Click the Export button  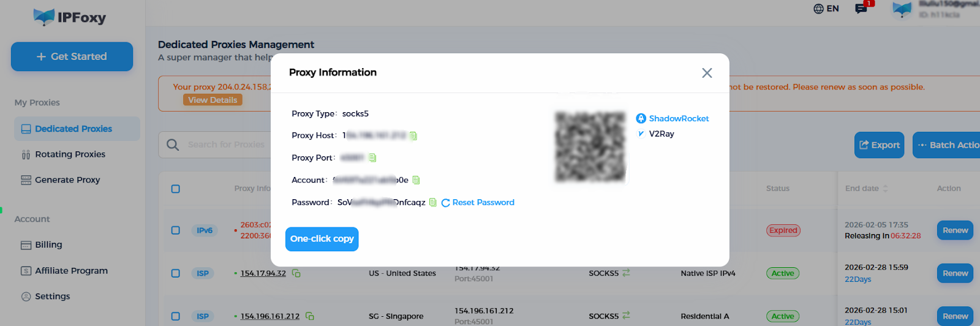[x=879, y=145]
